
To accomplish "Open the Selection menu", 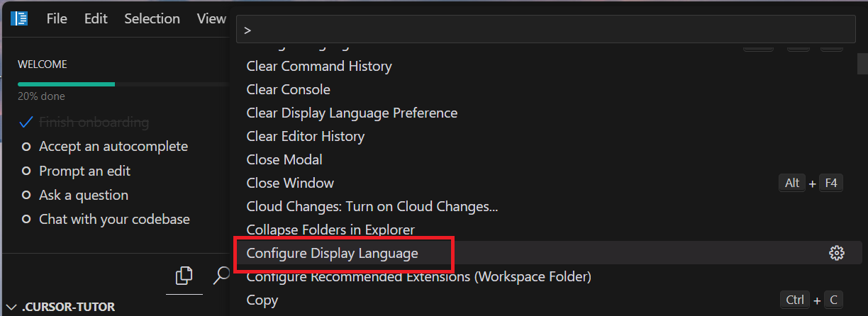I will [152, 19].
